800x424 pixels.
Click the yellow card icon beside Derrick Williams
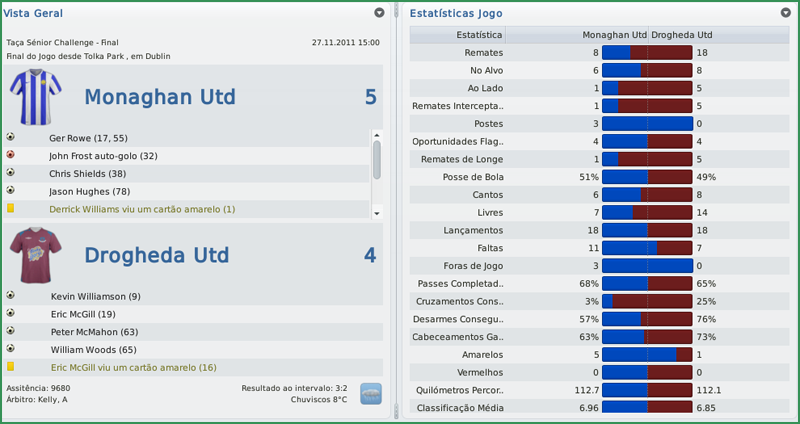(x=10, y=208)
